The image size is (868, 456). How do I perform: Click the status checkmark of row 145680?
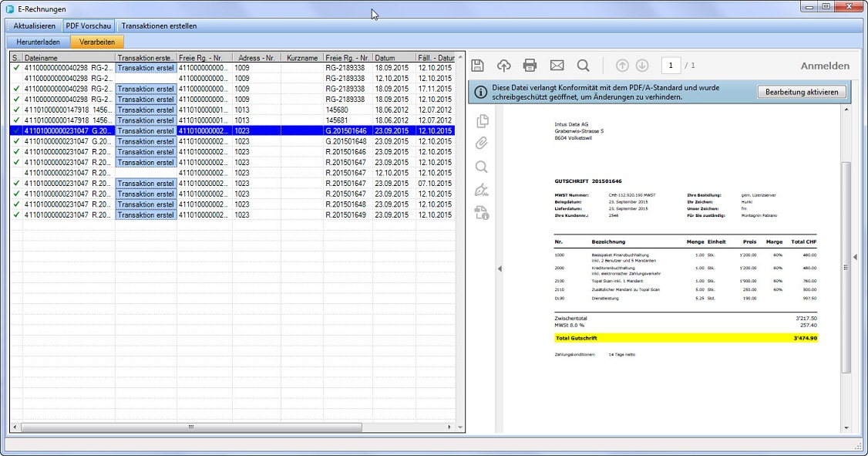15,110
